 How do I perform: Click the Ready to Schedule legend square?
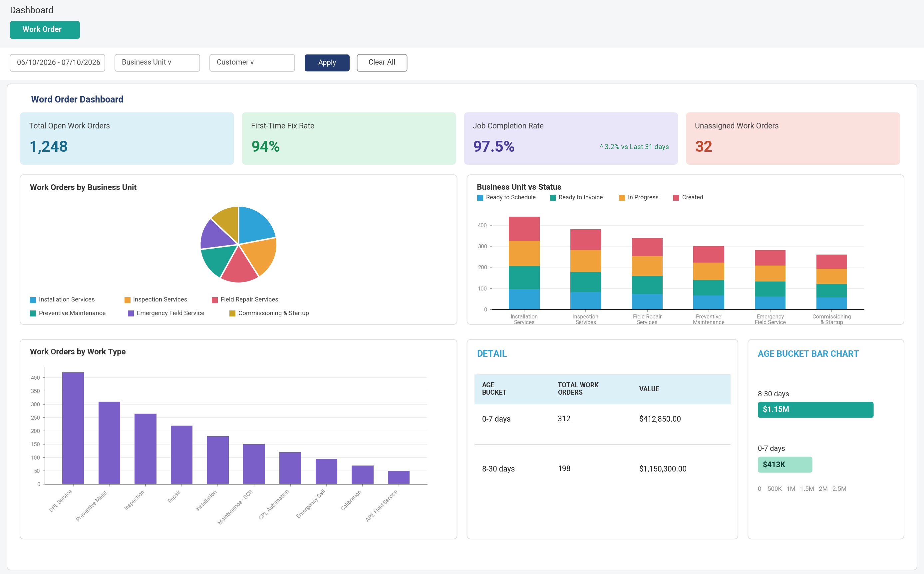coord(480,197)
